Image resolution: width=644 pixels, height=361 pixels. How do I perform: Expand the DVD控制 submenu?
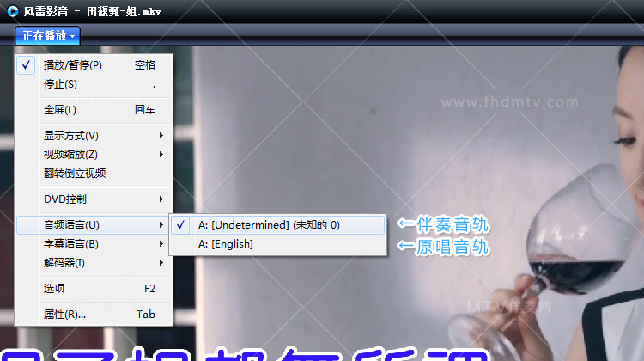tap(94, 199)
